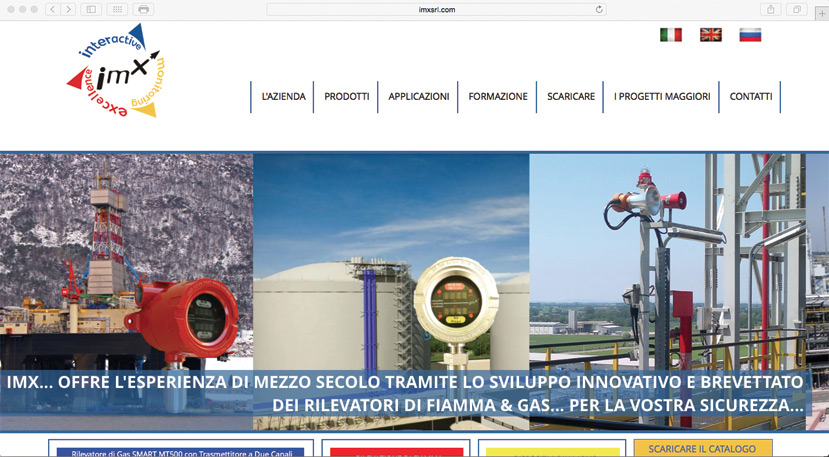829x457 pixels.
Task: Click the Safari forward arrow button
Action: 67,9
